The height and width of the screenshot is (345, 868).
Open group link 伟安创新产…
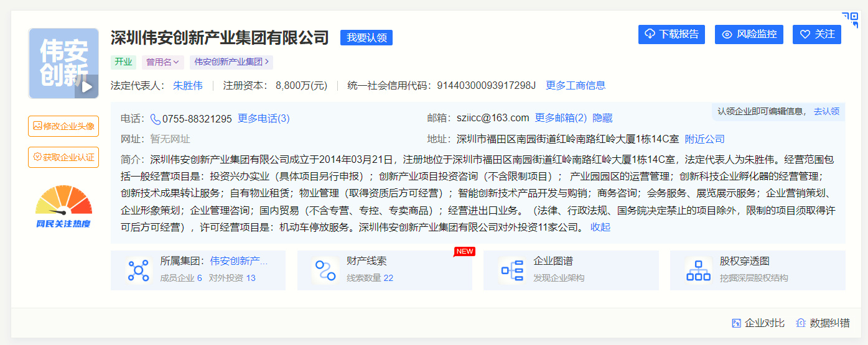tap(239, 261)
